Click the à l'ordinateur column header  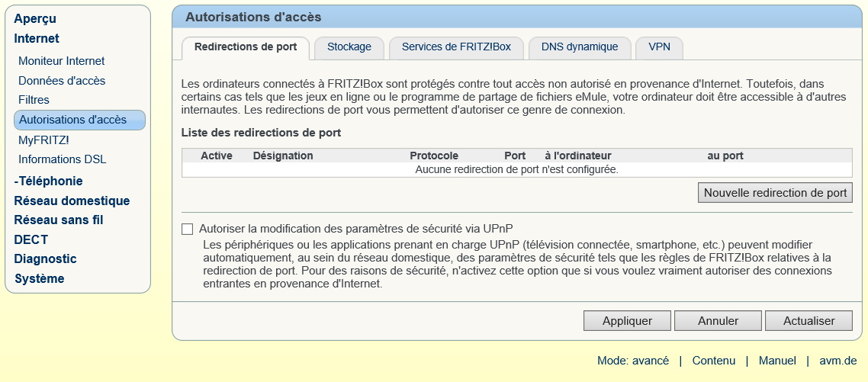point(578,156)
